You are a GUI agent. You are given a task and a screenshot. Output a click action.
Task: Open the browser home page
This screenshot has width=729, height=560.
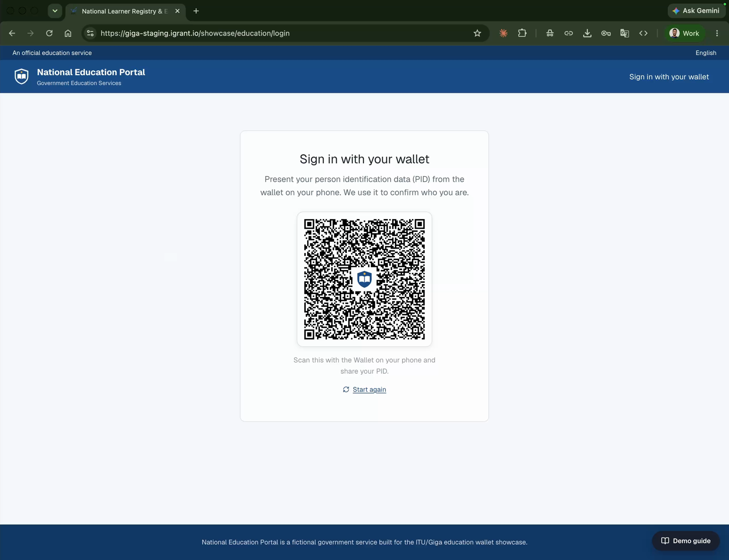68,33
